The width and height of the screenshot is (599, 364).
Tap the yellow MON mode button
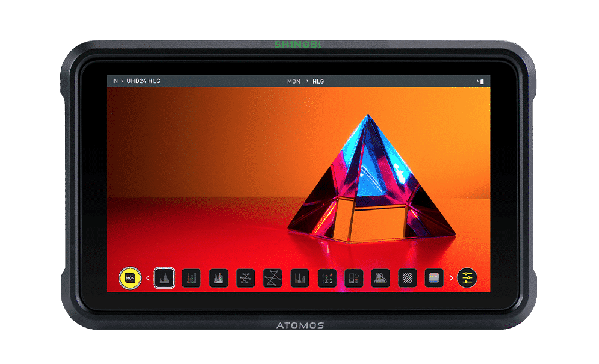coord(129,278)
